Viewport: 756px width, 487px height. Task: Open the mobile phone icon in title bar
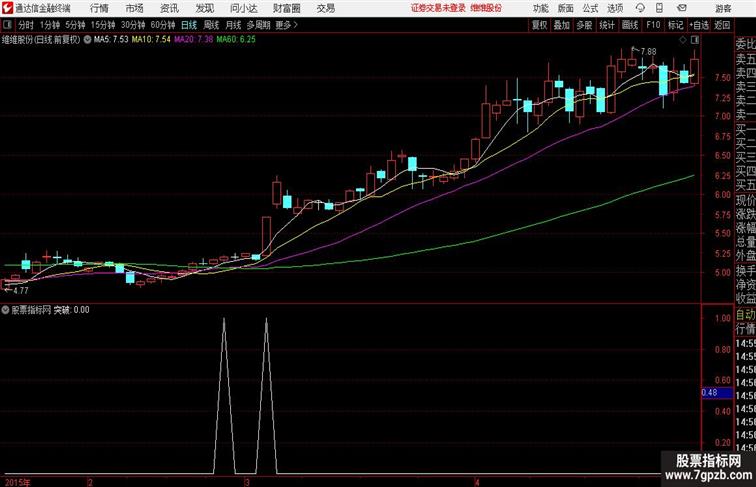tap(659, 8)
